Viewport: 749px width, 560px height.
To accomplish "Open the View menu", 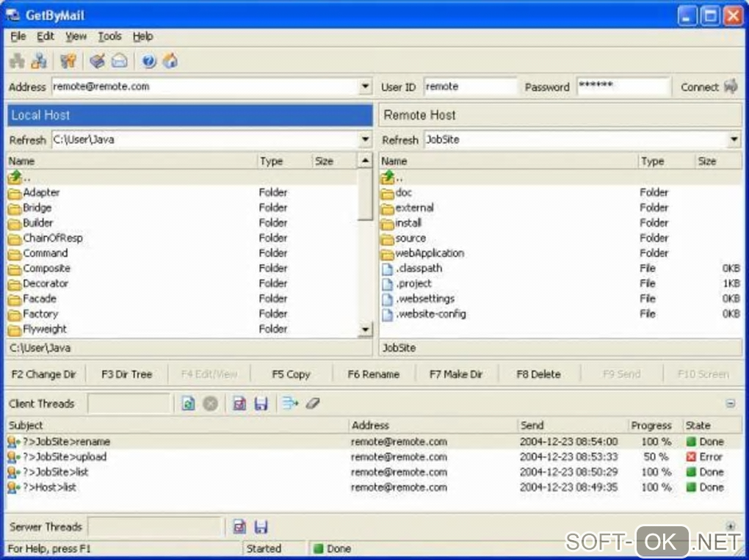I will [x=76, y=36].
